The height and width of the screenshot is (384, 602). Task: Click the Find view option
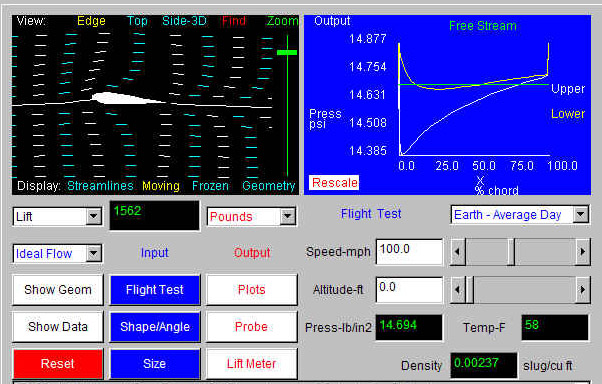tap(233, 21)
